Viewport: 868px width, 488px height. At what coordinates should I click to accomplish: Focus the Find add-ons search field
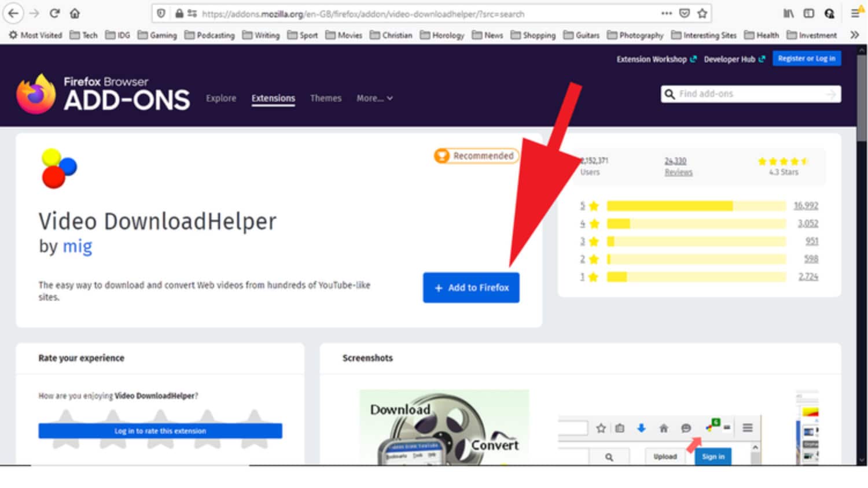coord(751,94)
